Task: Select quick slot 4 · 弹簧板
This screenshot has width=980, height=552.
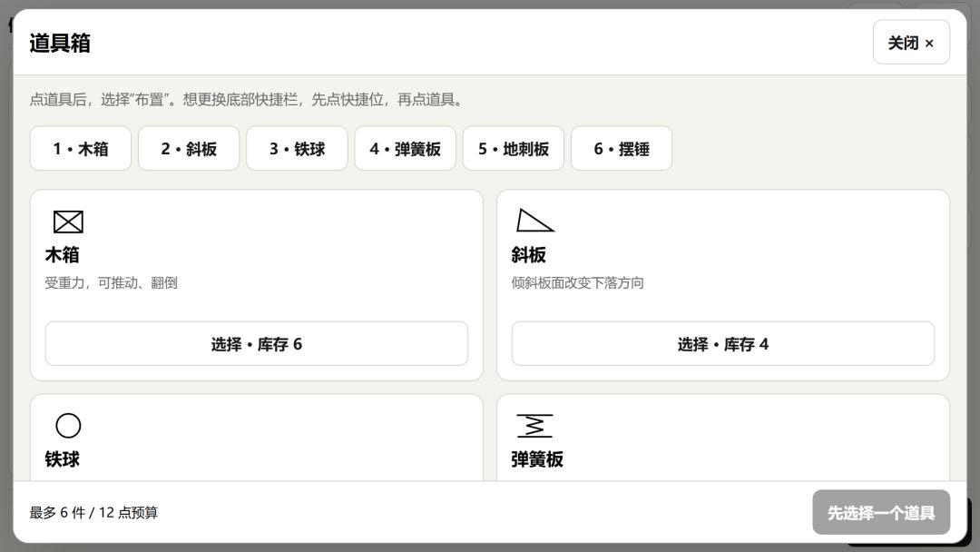Action: pos(405,149)
